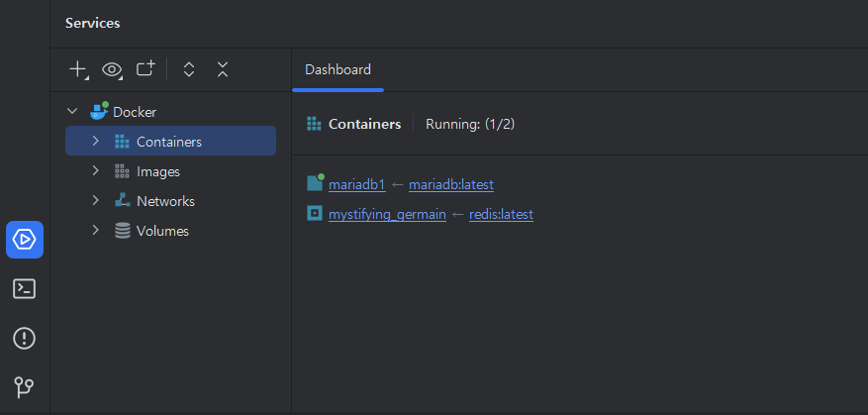The height and width of the screenshot is (415, 868).
Task: Expand the Images tree node
Action: (x=95, y=170)
